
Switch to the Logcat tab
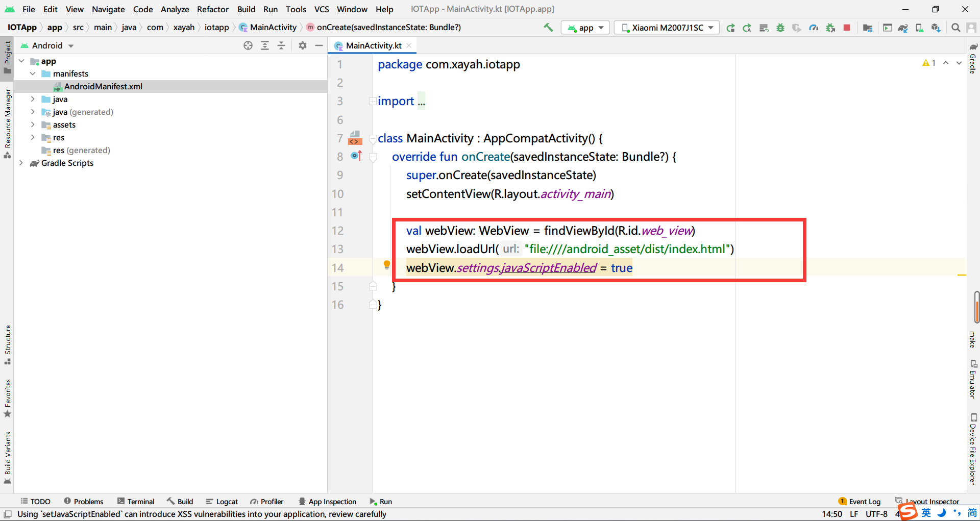[222, 502]
